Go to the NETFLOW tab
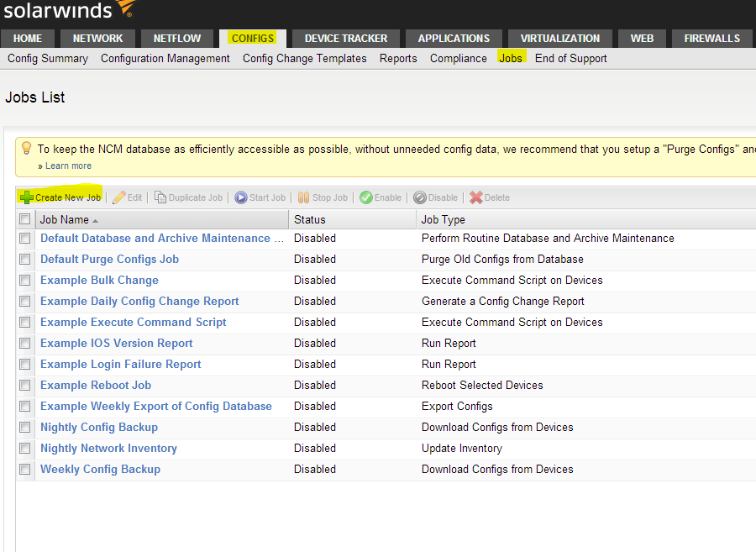The height and width of the screenshot is (552, 756). 177,39
